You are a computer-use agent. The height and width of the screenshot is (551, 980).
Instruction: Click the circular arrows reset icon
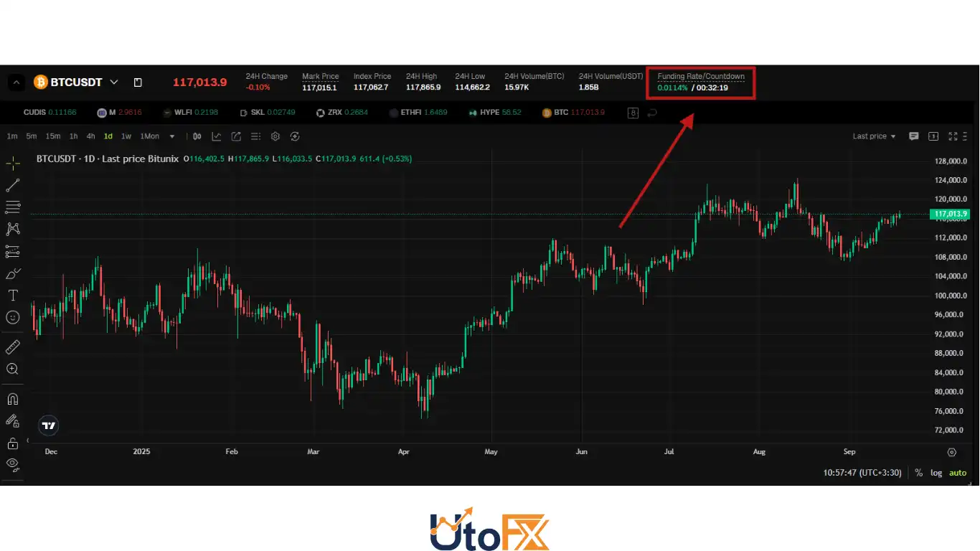295,136
